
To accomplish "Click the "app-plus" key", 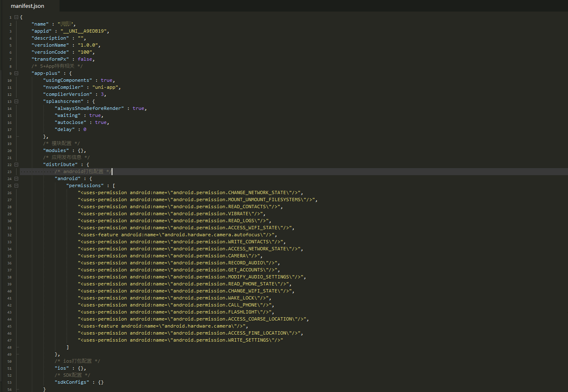I will click(46, 73).
